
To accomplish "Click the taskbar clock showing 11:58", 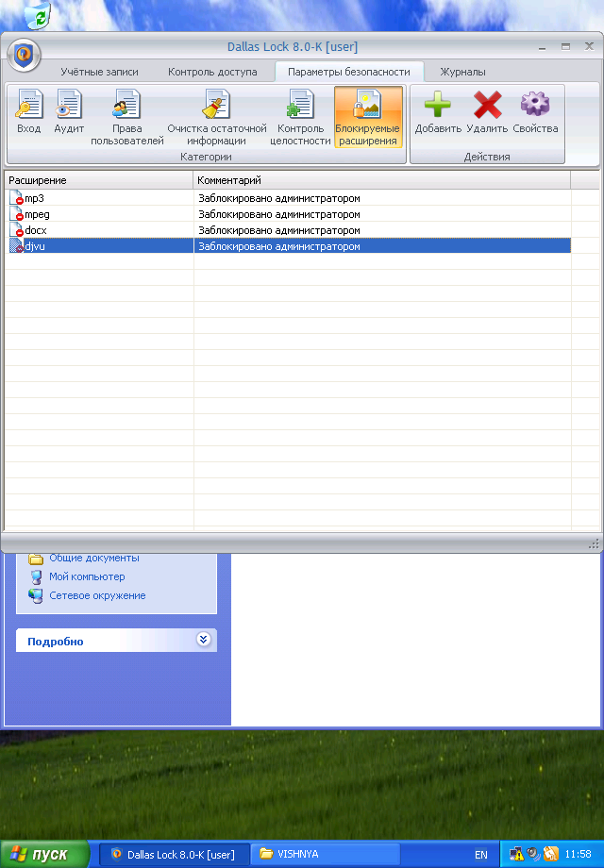I will click(x=578, y=854).
